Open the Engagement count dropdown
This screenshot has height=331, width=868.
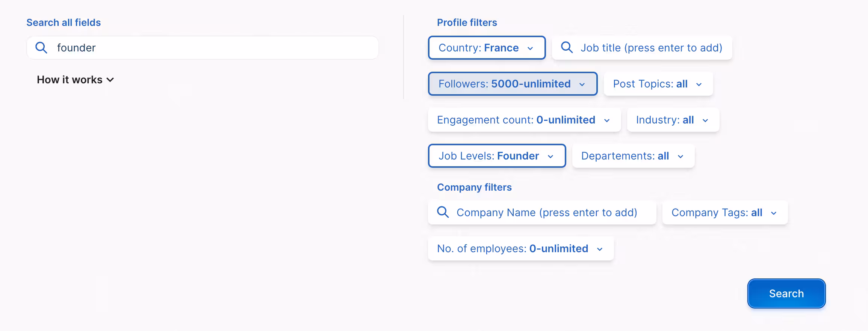(524, 120)
